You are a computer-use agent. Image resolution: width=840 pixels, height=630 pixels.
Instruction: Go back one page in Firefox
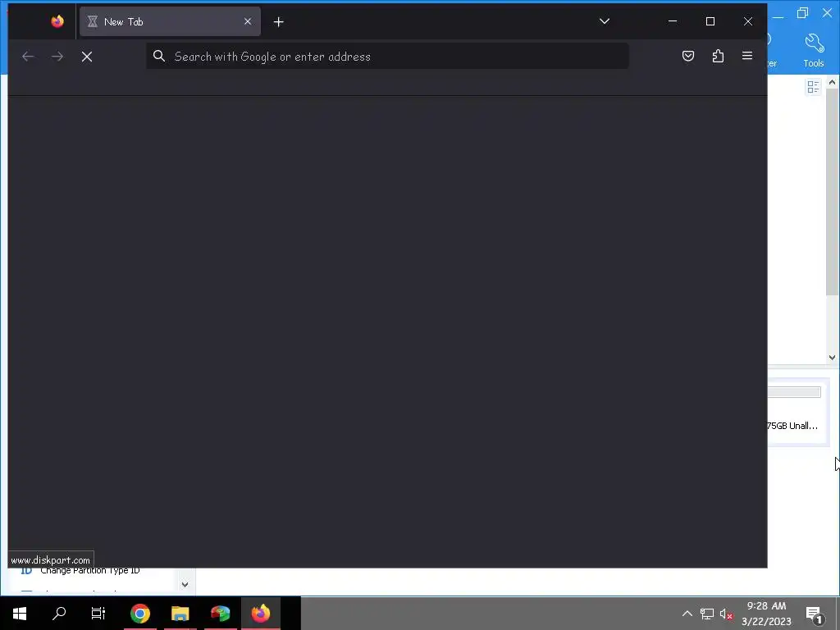pos(28,57)
